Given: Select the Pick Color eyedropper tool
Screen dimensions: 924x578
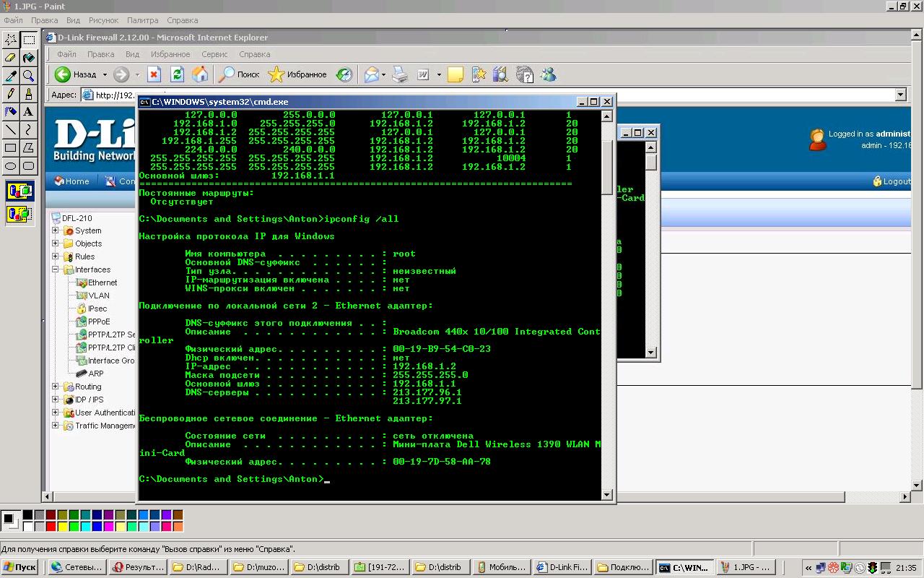Looking at the screenshot, I should click(x=11, y=76).
